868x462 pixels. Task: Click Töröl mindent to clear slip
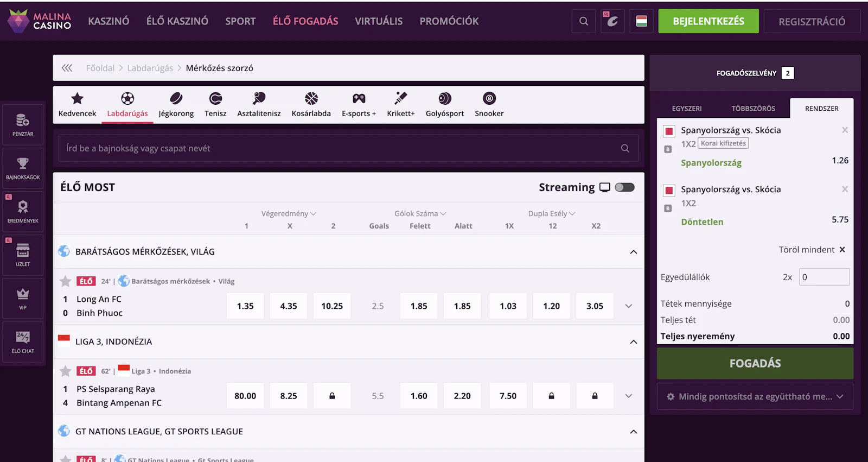click(x=812, y=250)
